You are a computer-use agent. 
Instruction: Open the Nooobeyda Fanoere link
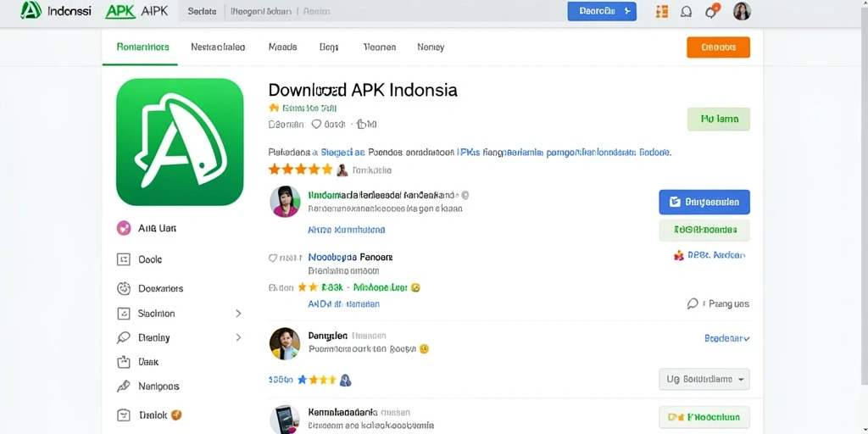pos(350,258)
